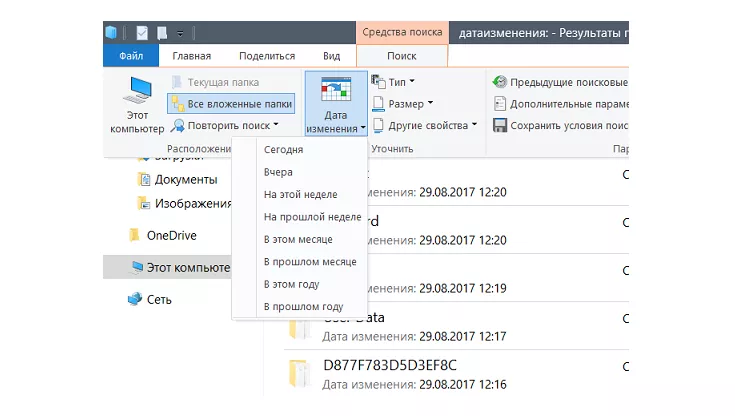Click folder icon of D877F783D5D3EF8C
The height and width of the screenshot is (416, 735).
[299, 373]
